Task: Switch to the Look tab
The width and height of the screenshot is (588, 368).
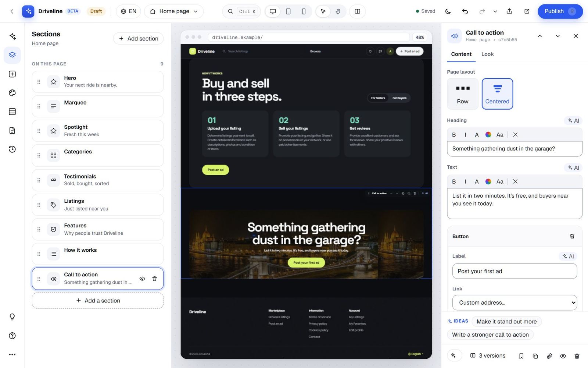Action: pos(487,54)
